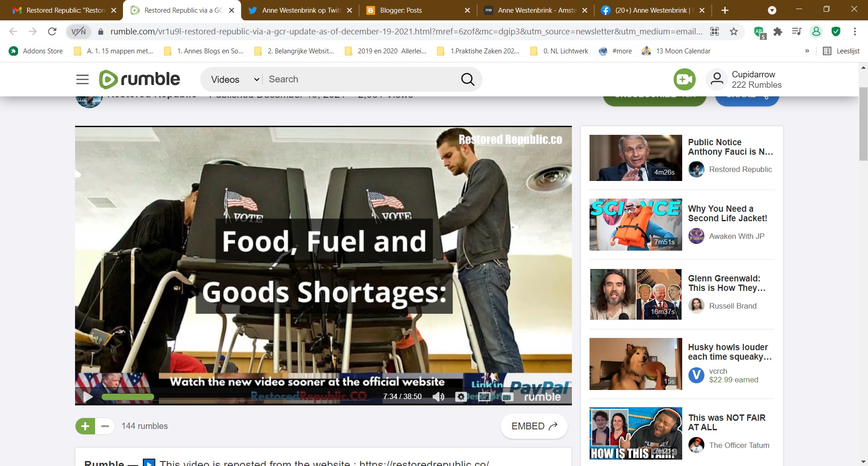Open the 0. NL Lichtwerk bookmark folder
Screen dimensions: 868x466
[559, 51]
